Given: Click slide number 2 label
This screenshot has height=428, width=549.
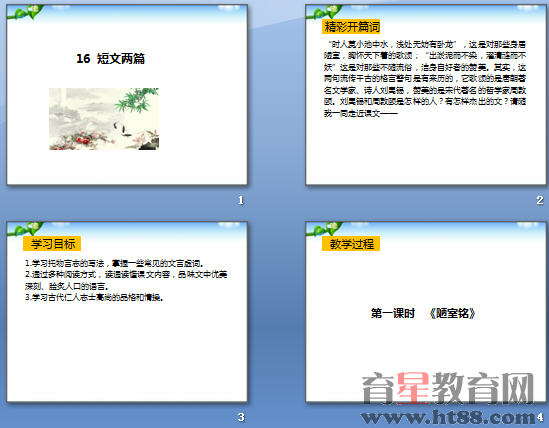Looking at the screenshot, I should coord(540,200).
